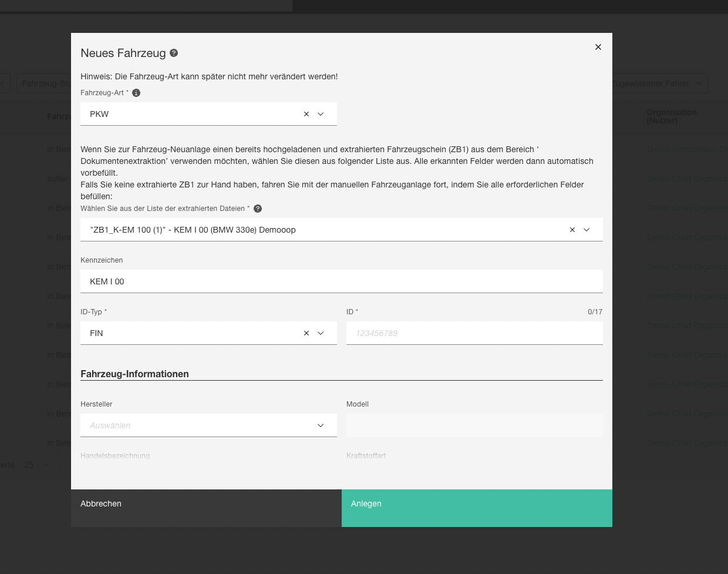728x574 pixels.
Task: Clear the PKW Fahrzeug-Art selection
Action: point(306,114)
